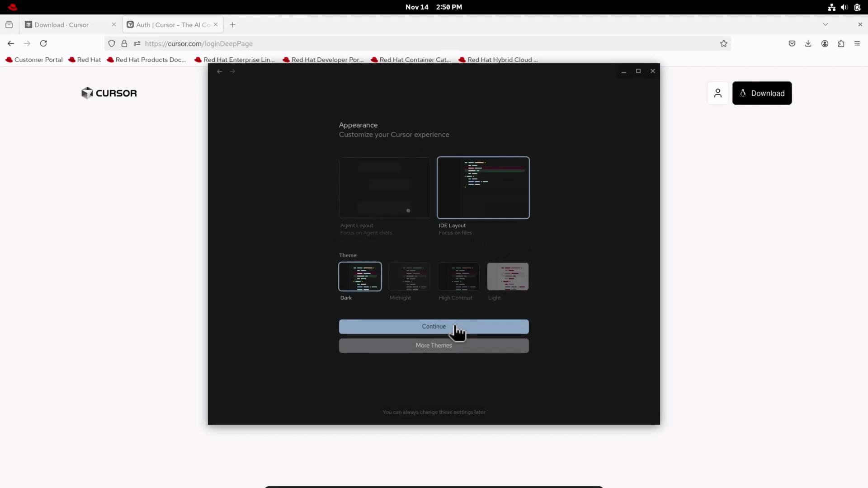Open the tracking protection shield icon
868x488 pixels.
(x=112, y=44)
